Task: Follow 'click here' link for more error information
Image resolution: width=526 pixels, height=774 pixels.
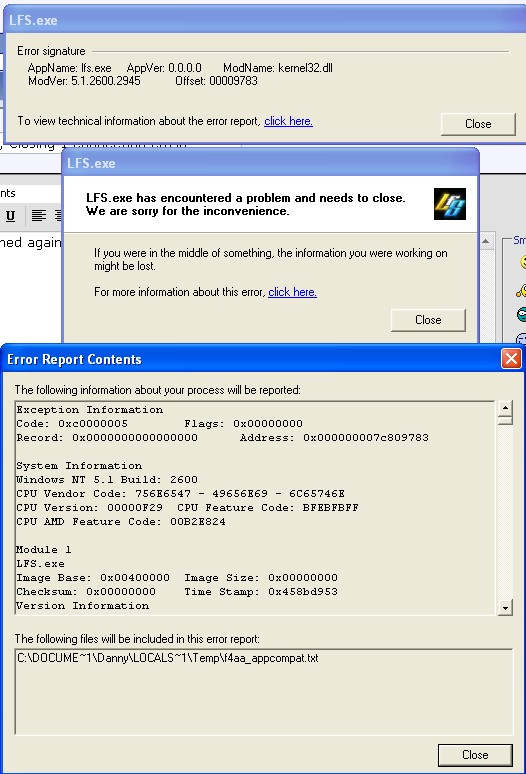Action: [292, 292]
